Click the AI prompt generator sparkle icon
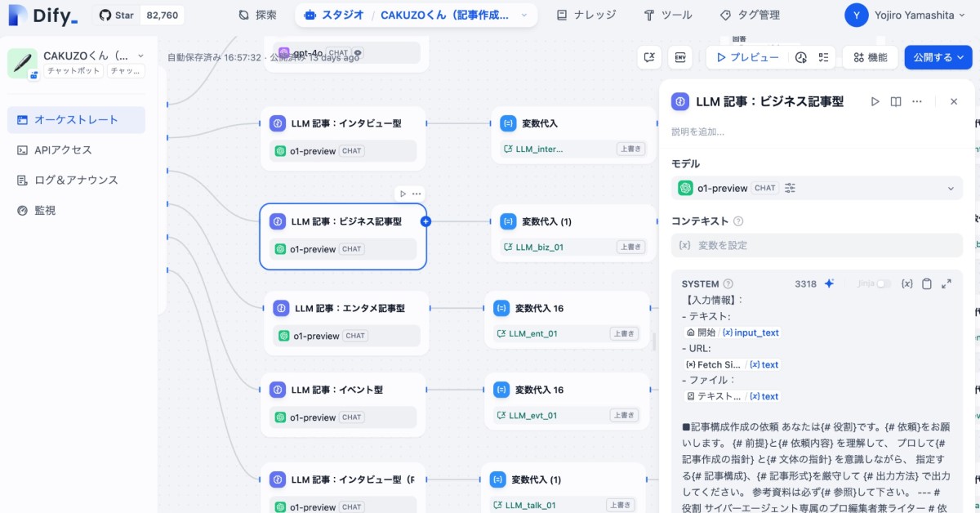The image size is (980, 513). [x=828, y=283]
